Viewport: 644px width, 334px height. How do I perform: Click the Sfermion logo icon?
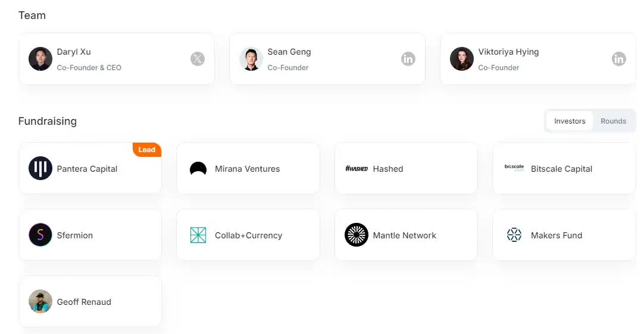(40, 235)
